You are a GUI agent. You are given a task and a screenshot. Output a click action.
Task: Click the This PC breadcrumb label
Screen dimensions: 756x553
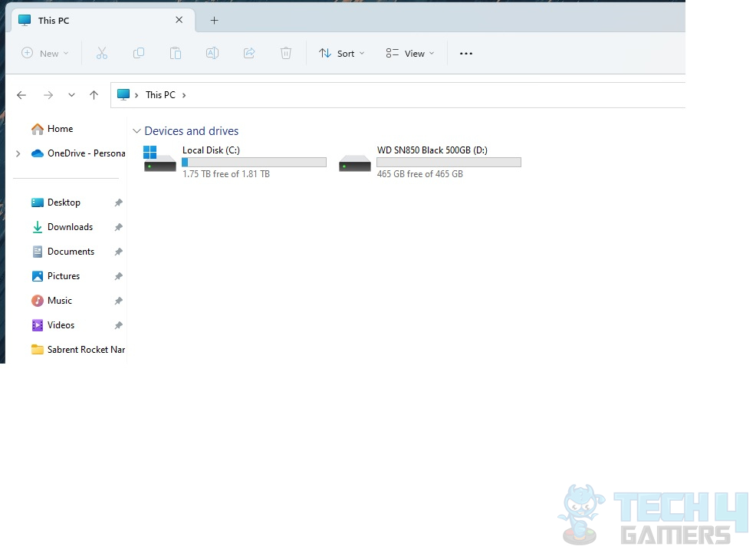(160, 95)
